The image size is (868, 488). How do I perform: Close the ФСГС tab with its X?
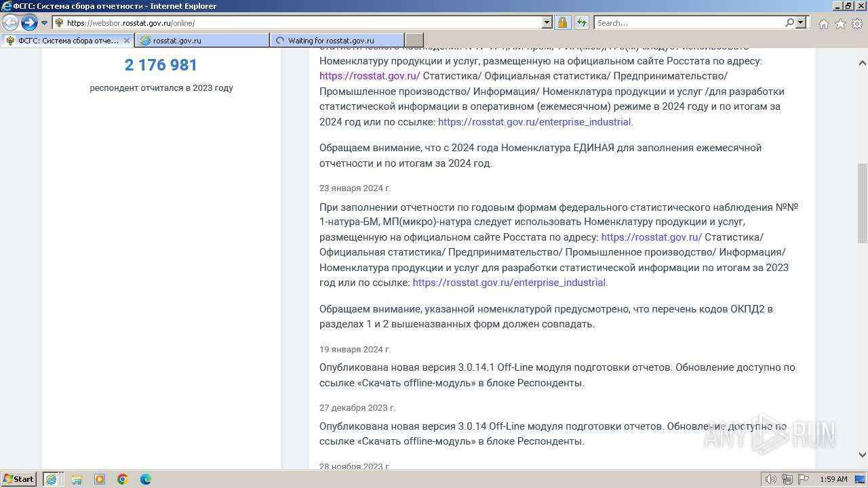pos(126,41)
